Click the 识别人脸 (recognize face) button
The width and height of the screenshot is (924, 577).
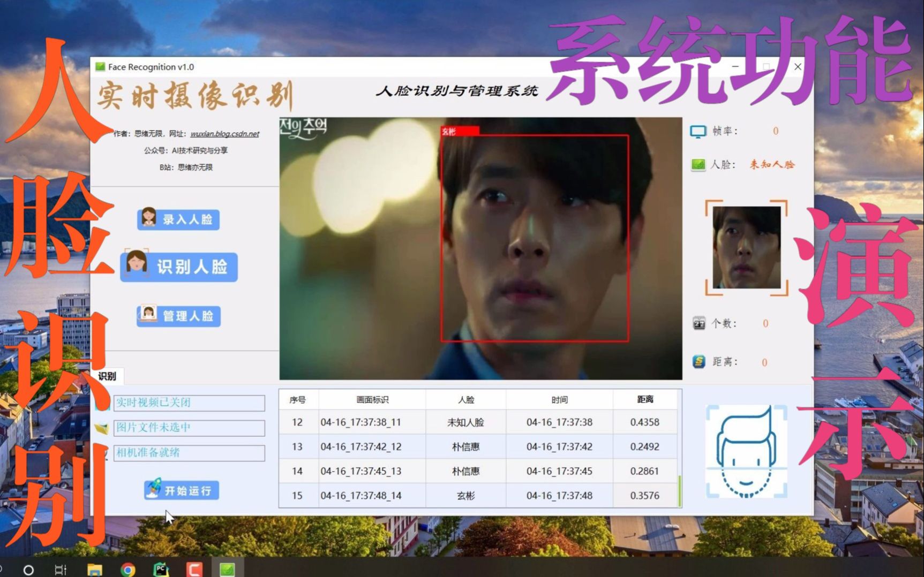tap(179, 267)
